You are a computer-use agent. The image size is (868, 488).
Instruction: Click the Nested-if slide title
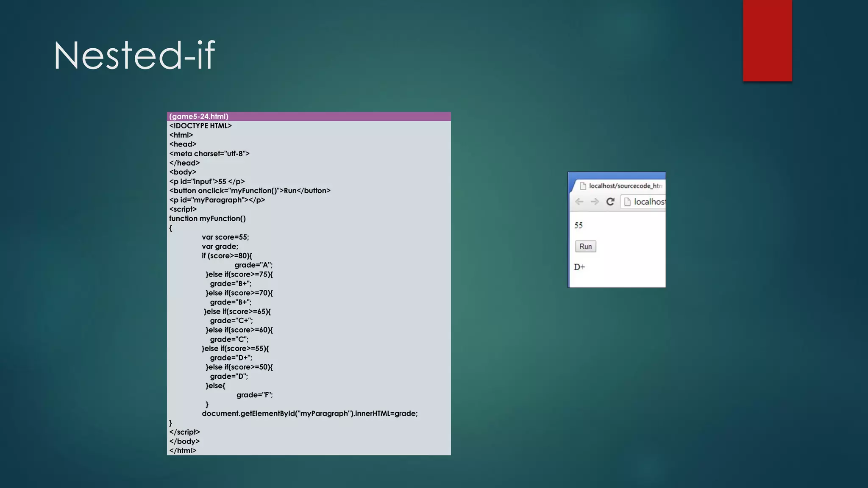[x=134, y=55]
